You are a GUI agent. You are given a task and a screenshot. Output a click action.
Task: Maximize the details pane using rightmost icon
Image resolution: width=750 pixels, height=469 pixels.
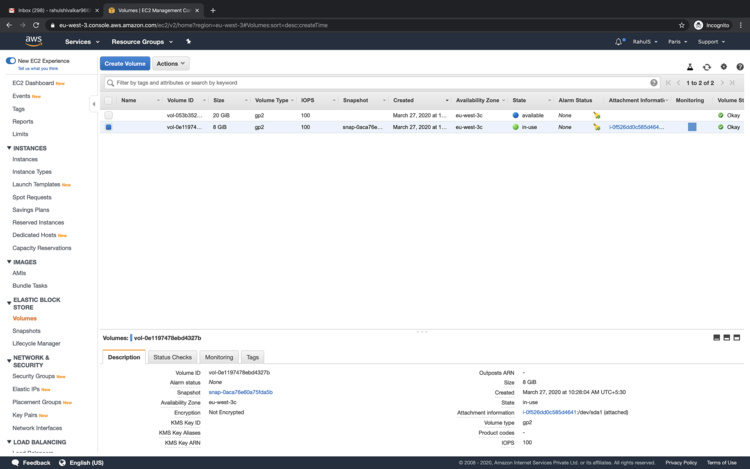[x=737, y=338]
